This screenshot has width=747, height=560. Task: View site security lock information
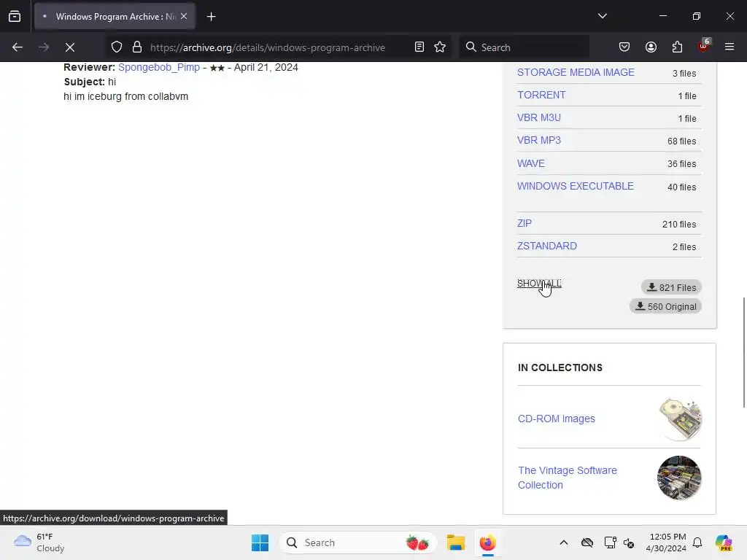(137, 47)
